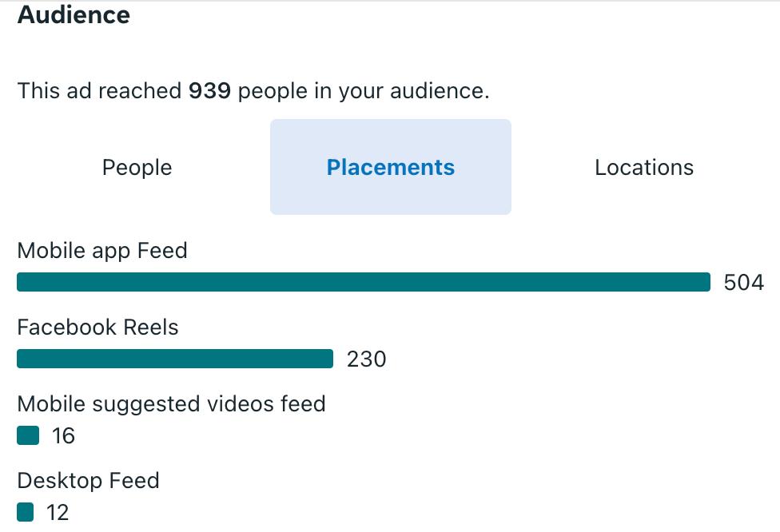Click the 12 Desktop Feed count

coord(58,513)
